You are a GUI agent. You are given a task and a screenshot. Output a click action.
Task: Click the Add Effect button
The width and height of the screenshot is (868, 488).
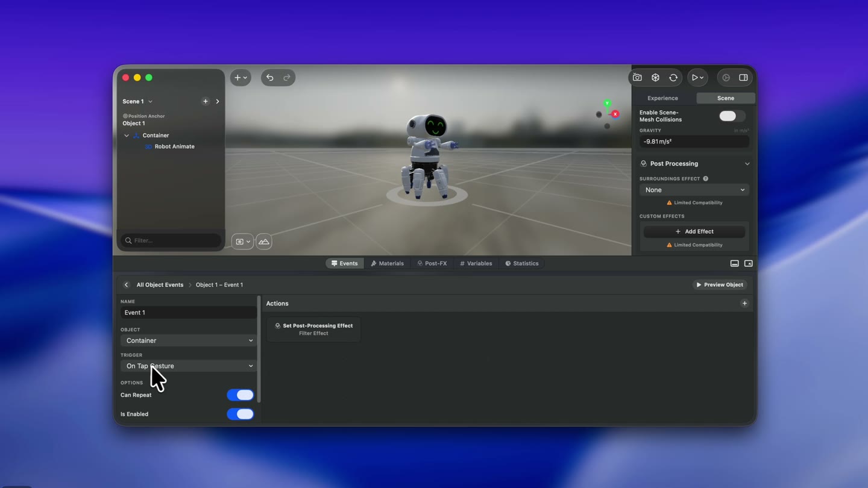pyautogui.click(x=694, y=231)
